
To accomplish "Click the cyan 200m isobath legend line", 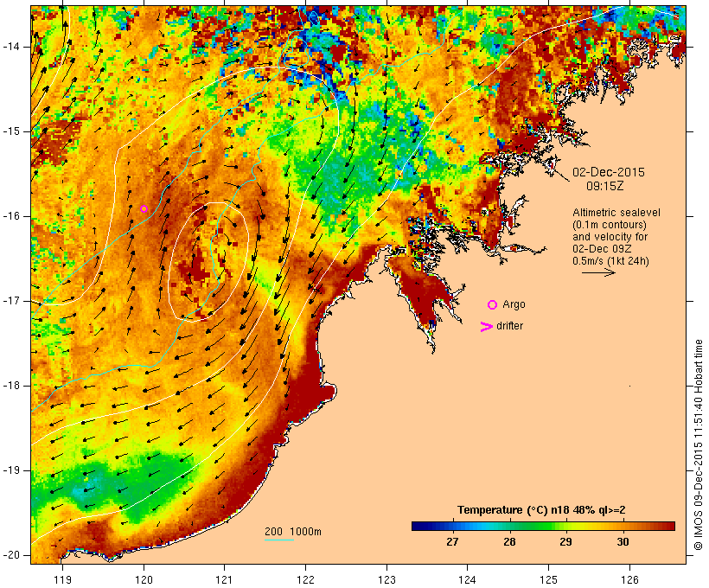I will (279, 540).
